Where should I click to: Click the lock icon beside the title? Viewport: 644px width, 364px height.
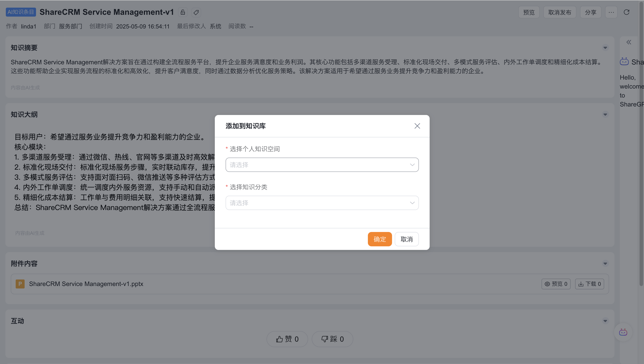click(183, 12)
